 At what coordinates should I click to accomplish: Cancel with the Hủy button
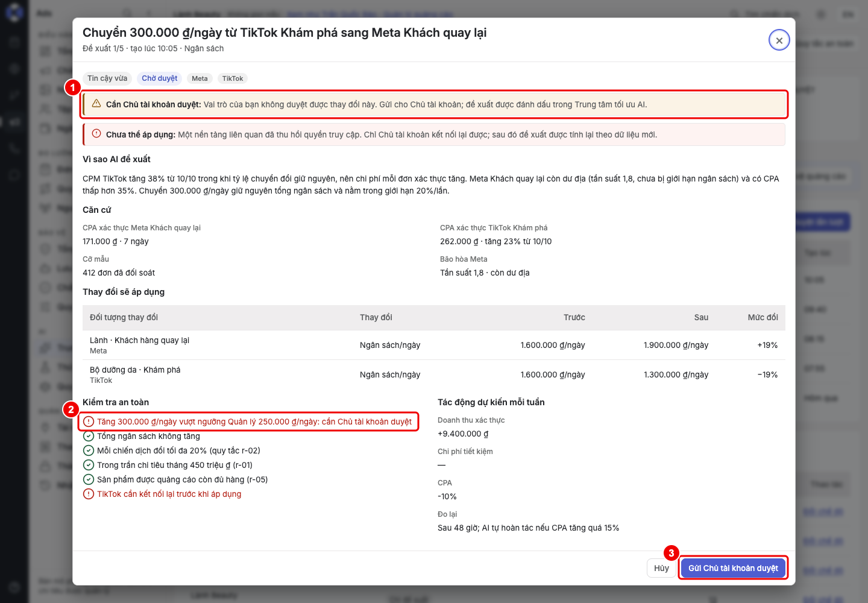(661, 568)
